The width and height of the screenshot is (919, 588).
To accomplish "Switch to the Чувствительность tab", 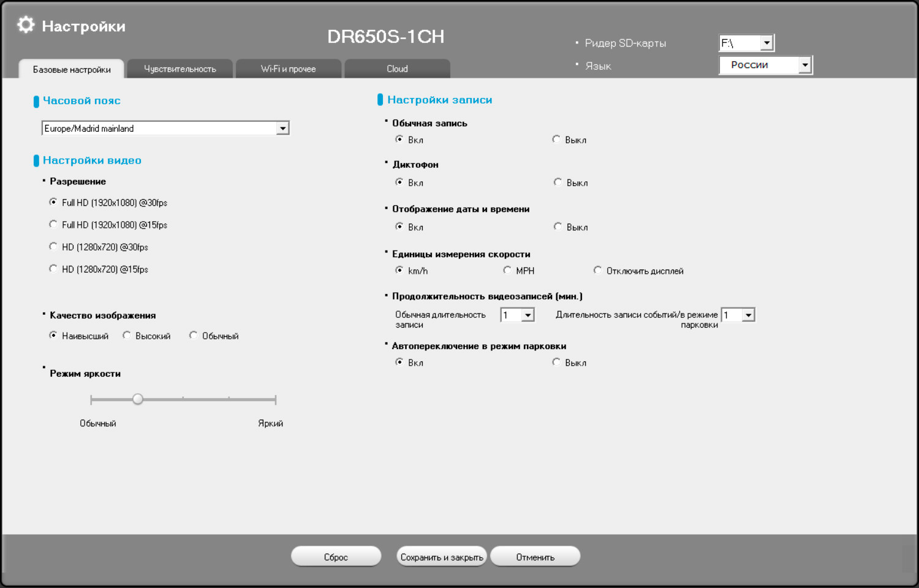I will (180, 69).
